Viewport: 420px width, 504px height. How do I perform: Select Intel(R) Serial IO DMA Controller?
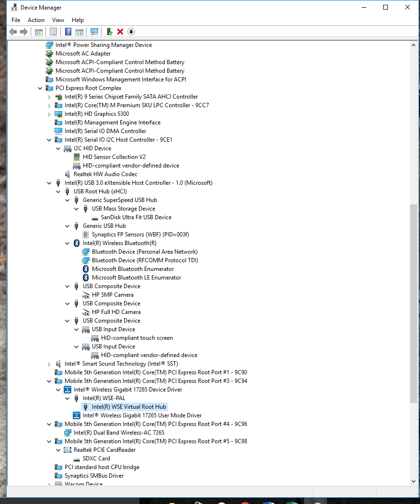[105, 132]
